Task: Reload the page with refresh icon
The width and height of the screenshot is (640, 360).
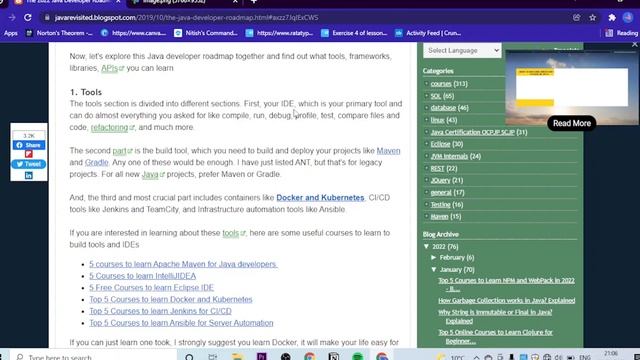Action: pos(27,18)
